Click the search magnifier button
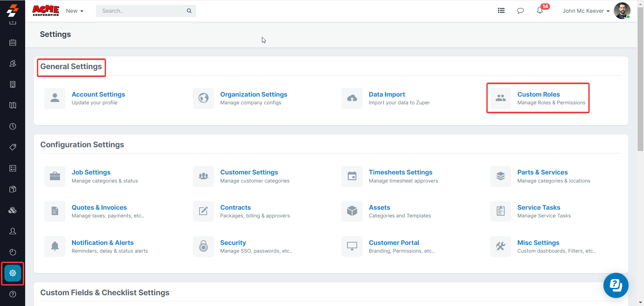 (189, 11)
